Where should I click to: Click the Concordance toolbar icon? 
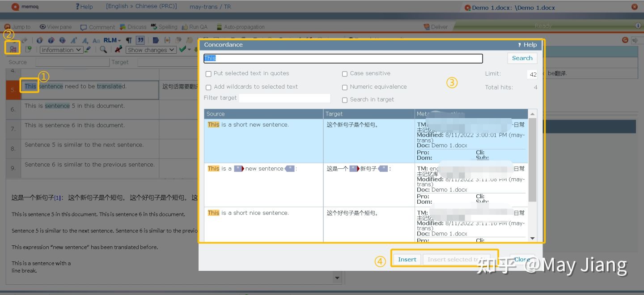[13, 49]
